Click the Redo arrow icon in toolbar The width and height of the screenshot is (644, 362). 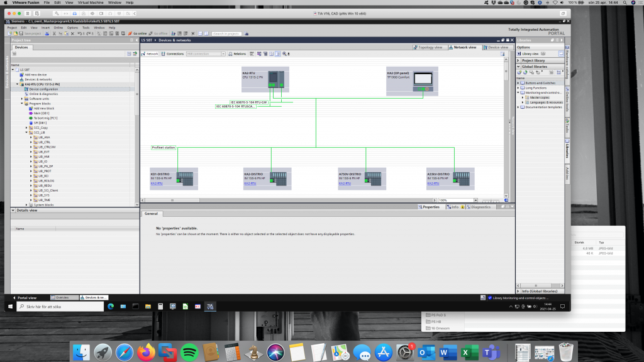tap(89, 34)
